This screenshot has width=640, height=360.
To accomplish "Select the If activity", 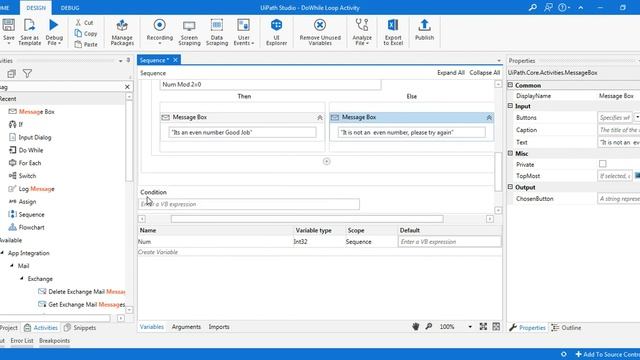I will coord(16,124).
